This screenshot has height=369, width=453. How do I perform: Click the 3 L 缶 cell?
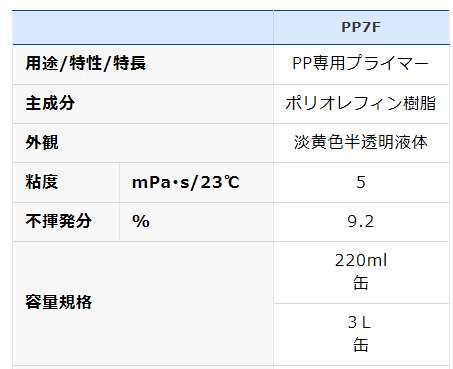tap(361, 334)
